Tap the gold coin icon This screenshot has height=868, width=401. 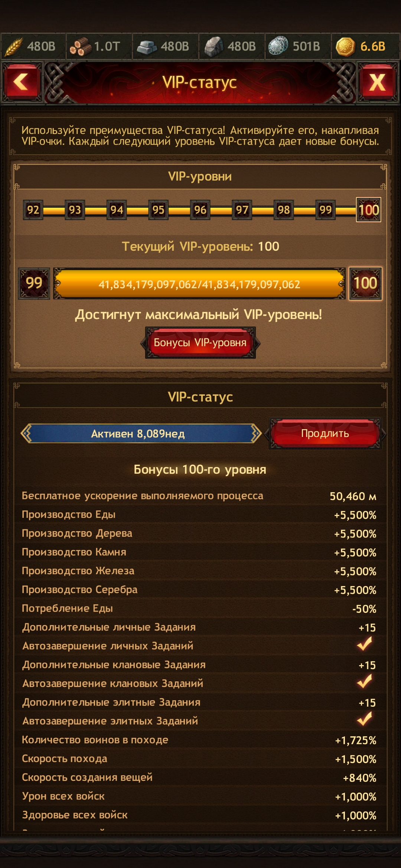click(x=345, y=47)
